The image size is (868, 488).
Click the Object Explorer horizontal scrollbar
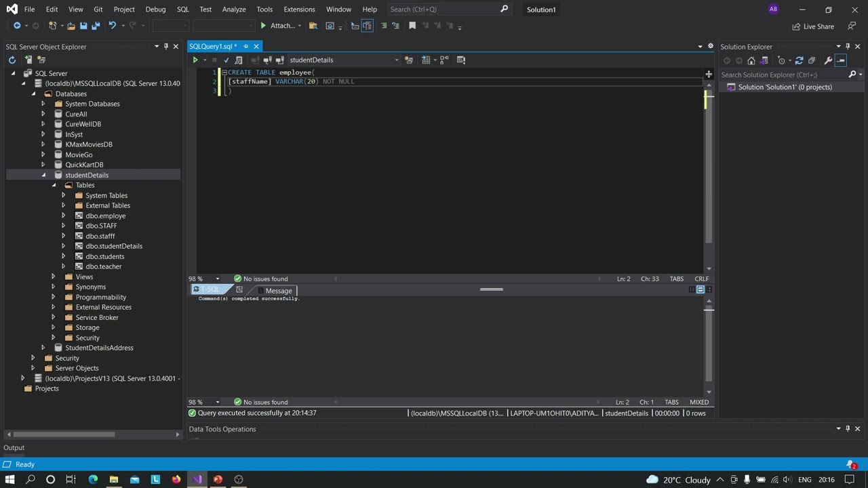click(x=64, y=434)
